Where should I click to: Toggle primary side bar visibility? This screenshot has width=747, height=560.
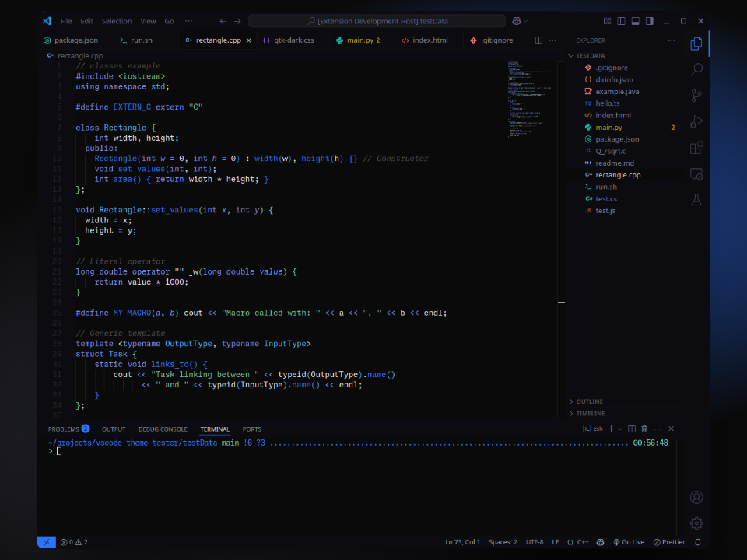point(621,21)
